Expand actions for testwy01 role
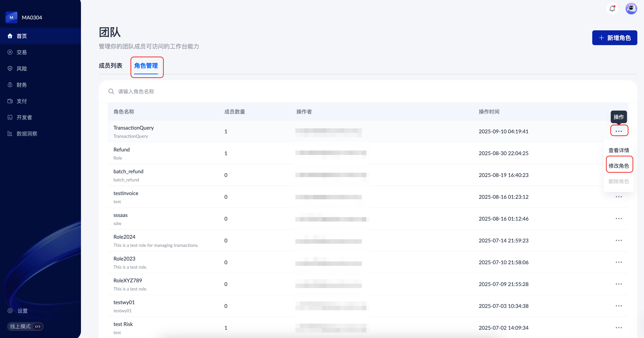 click(x=619, y=306)
